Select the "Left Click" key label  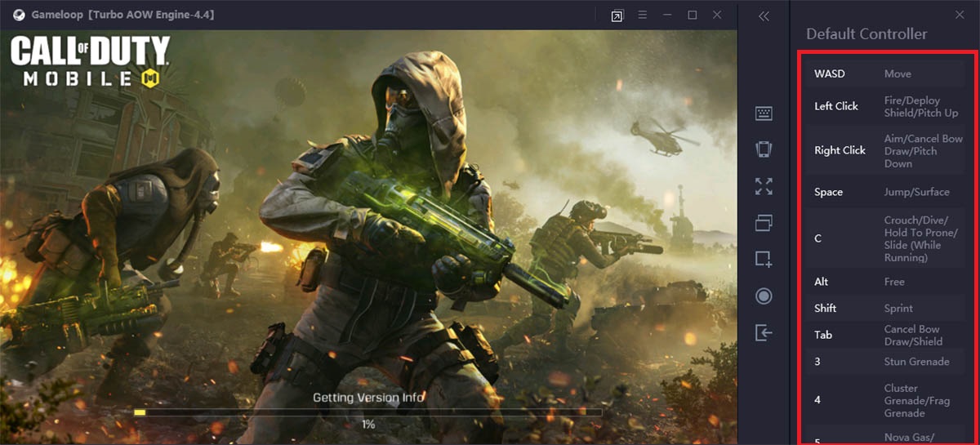coord(836,106)
